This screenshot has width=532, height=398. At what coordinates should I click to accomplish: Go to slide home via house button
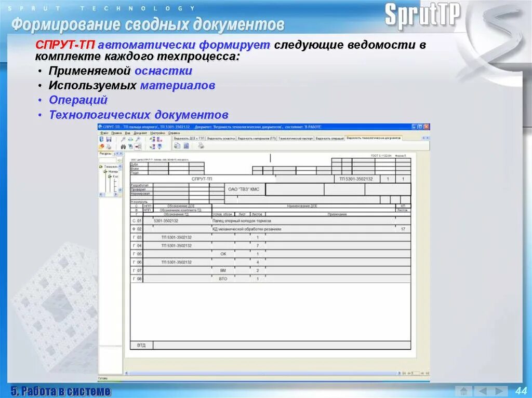[464, 391]
